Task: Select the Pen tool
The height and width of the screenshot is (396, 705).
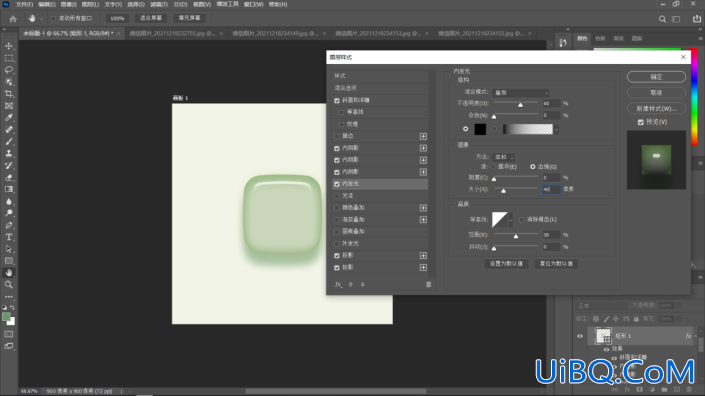Action: click(x=9, y=225)
